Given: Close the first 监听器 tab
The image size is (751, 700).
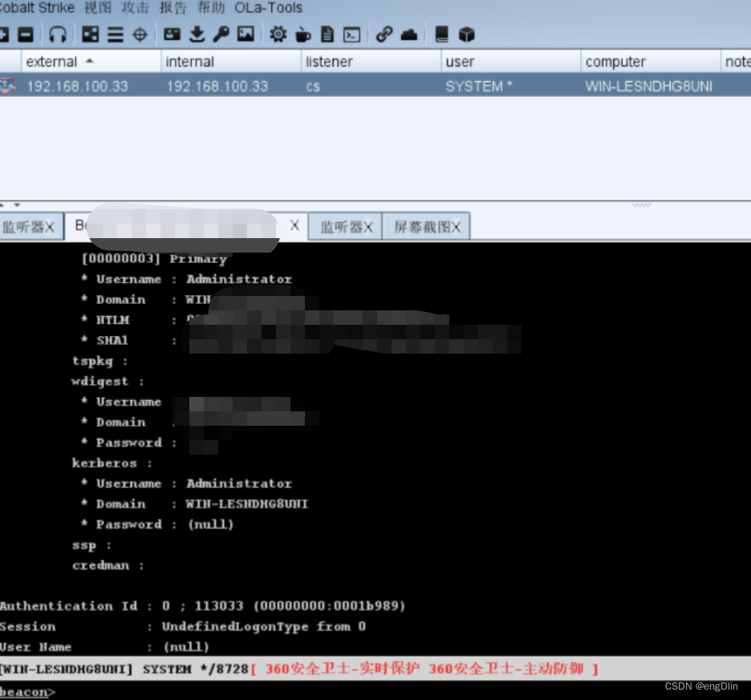Looking at the screenshot, I should (49, 227).
